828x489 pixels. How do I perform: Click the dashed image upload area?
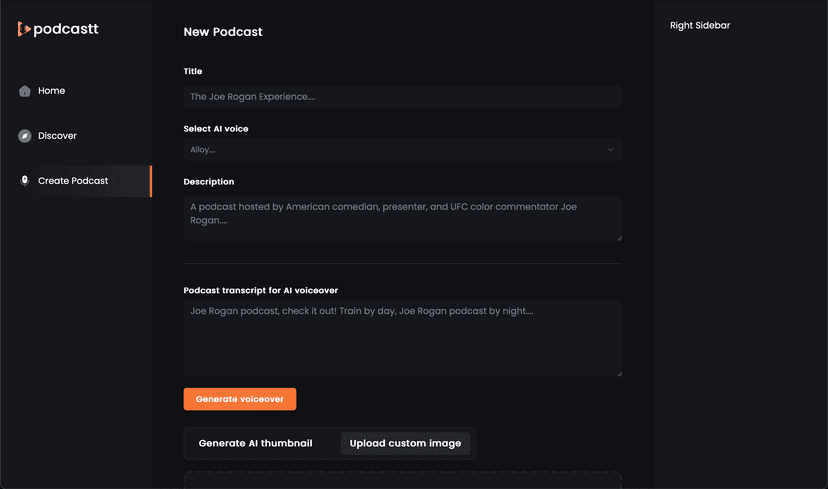(402, 480)
